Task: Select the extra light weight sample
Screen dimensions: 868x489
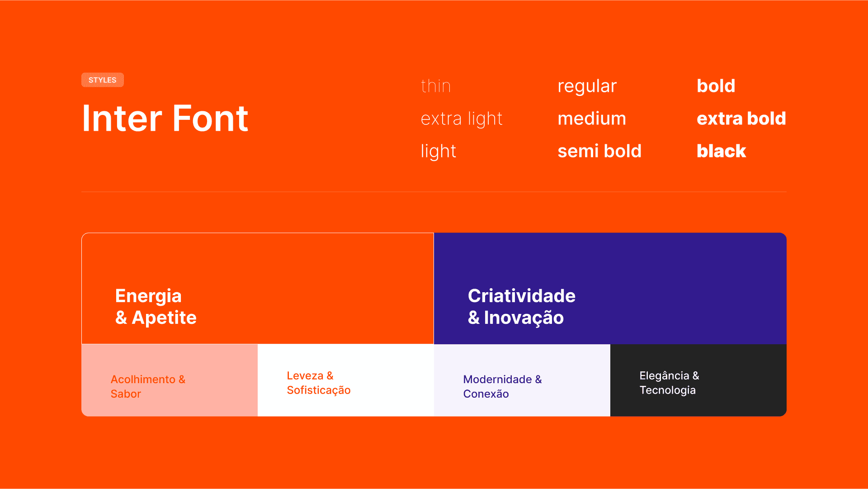Action: pos(462,119)
